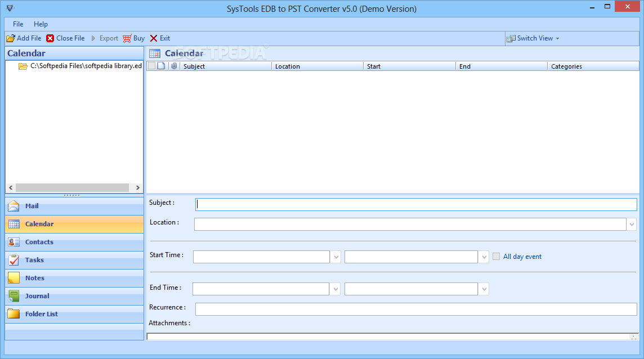Click the Start Time date field
The image size is (644, 359).
(x=262, y=257)
